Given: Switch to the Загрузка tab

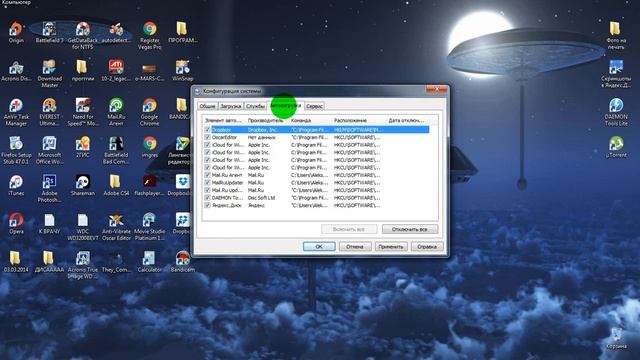Looking at the screenshot, I should coord(231,106).
